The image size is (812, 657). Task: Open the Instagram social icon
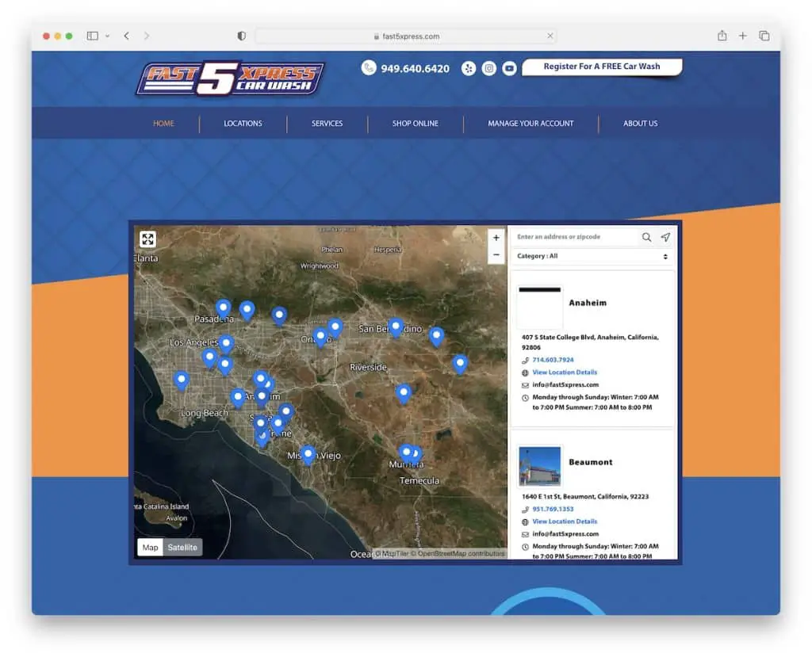488,68
